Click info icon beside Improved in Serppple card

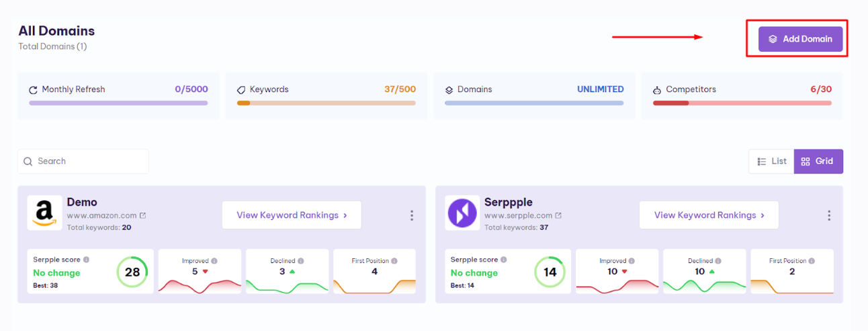point(632,261)
